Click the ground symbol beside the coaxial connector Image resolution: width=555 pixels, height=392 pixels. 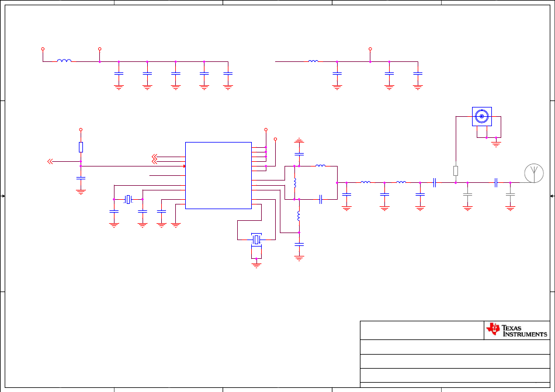pos(496,144)
